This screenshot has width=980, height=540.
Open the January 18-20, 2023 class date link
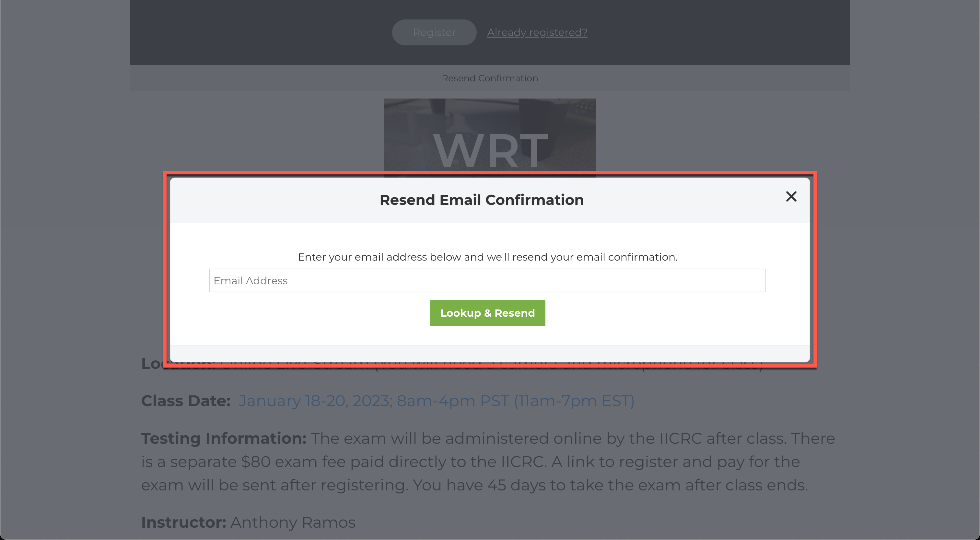(436, 401)
